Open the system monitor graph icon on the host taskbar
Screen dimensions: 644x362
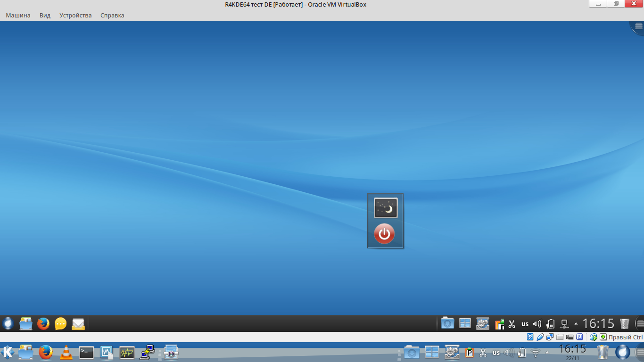127,352
